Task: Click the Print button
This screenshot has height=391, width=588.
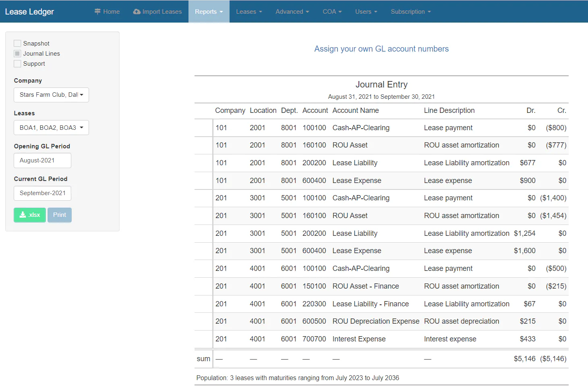Action: coord(59,215)
